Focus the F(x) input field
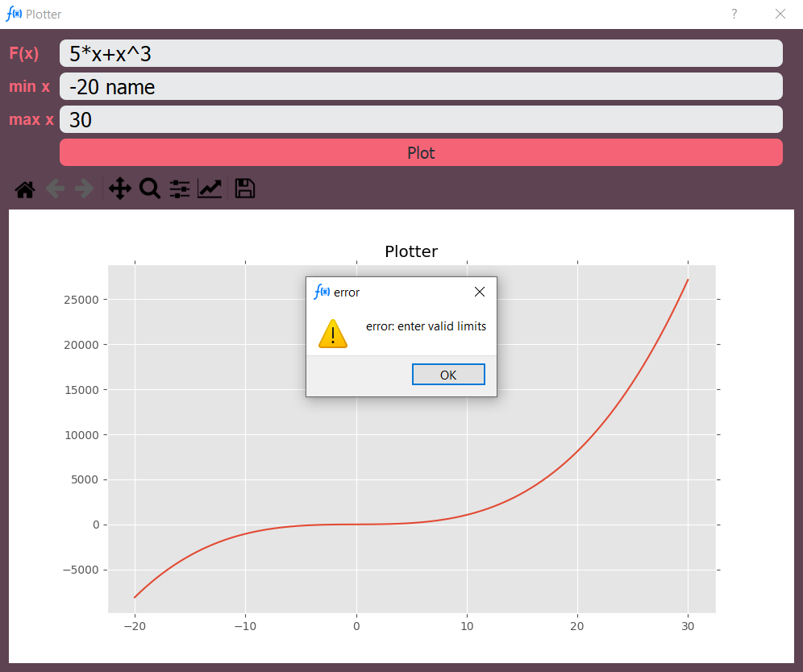Image resolution: width=803 pixels, height=672 pixels. tap(421, 53)
